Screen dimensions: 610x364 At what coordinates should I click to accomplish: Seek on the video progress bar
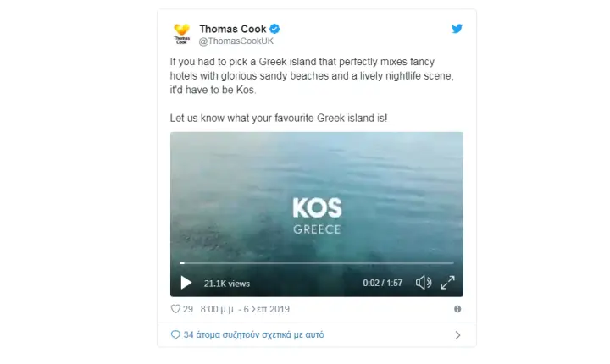coord(317,263)
